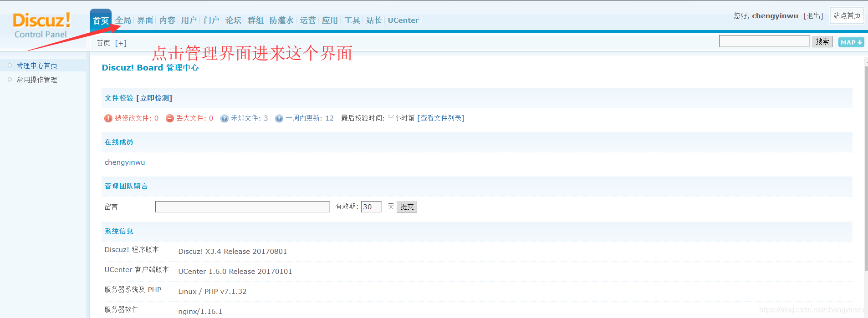Click the Discuz! X3.4 Release 20170801 text

[232, 252]
